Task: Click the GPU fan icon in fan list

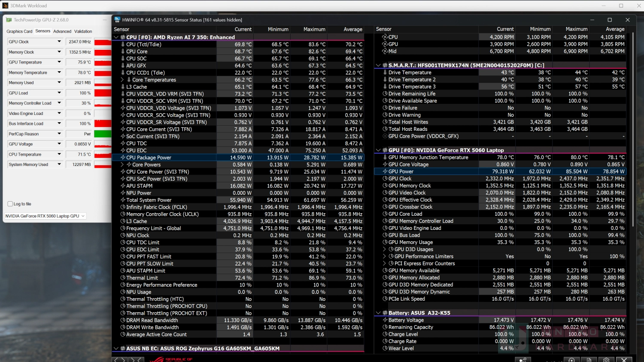Action: tap(385, 44)
